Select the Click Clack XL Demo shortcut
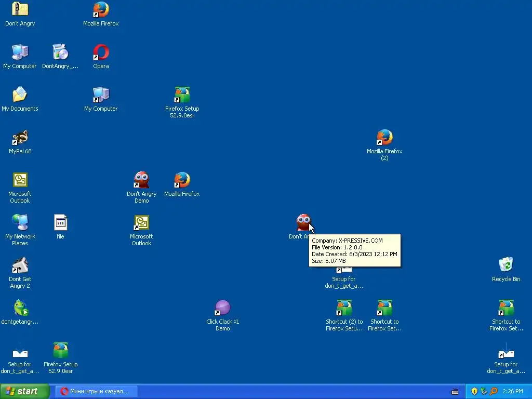Image resolution: width=532 pixels, height=399 pixels. pyautogui.click(x=222, y=308)
